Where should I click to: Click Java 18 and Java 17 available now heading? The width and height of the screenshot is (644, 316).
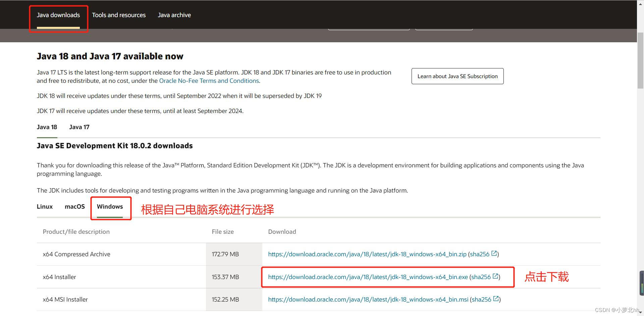[110, 56]
